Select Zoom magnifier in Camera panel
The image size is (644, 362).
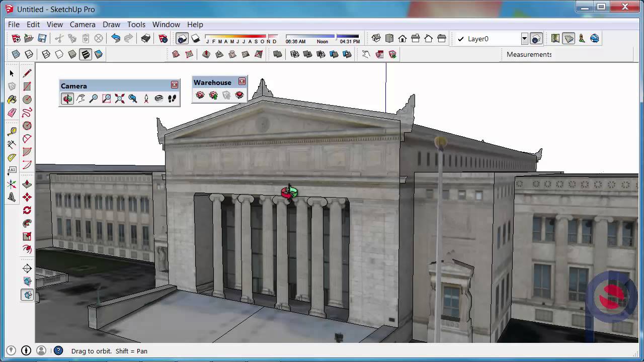pyautogui.click(x=94, y=99)
